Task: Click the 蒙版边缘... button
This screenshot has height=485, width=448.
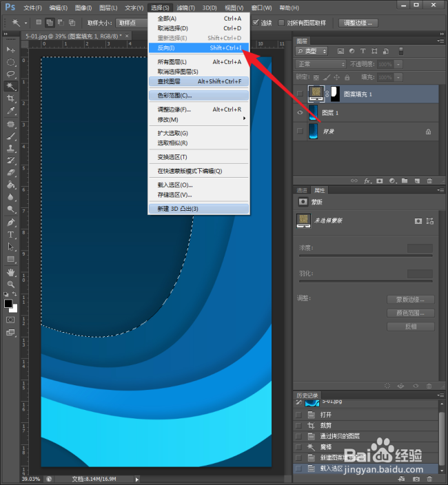Action: (x=411, y=300)
